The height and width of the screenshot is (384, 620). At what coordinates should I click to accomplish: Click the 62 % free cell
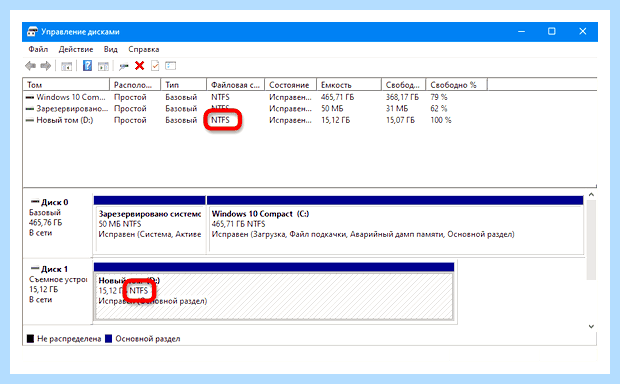[x=439, y=109]
